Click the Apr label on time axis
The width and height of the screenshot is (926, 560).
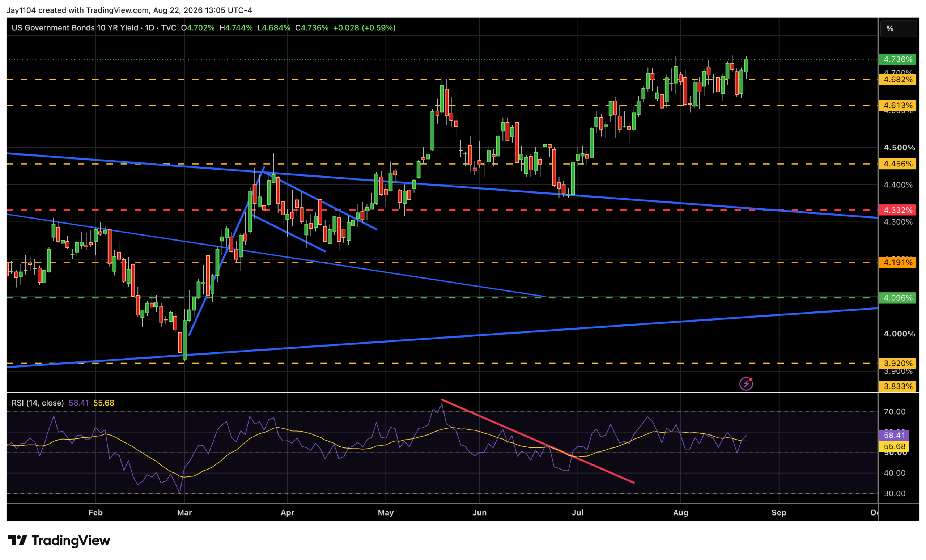[288, 513]
